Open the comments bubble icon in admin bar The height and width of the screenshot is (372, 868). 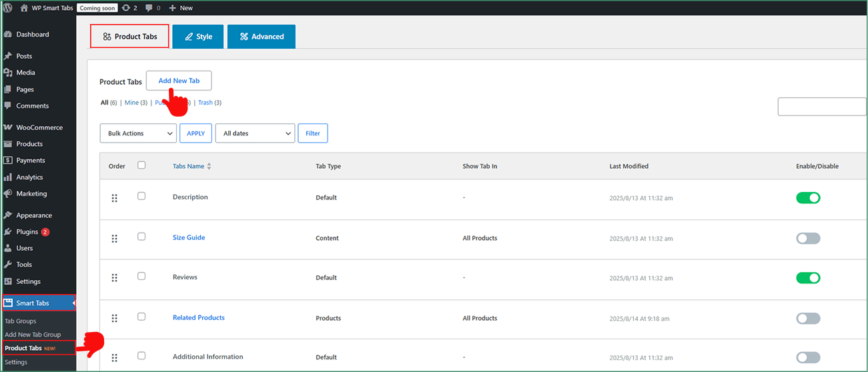pyautogui.click(x=149, y=8)
